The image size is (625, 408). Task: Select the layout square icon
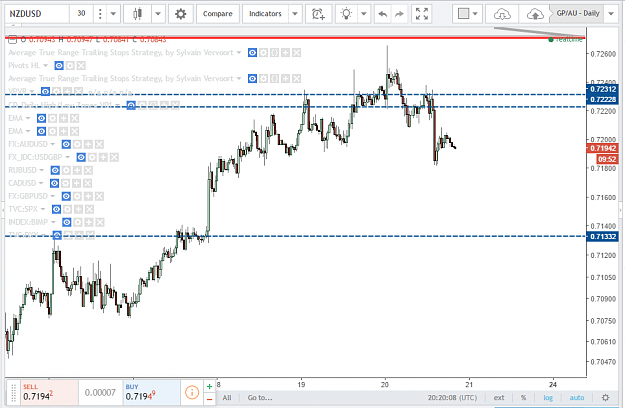coord(463,14)
